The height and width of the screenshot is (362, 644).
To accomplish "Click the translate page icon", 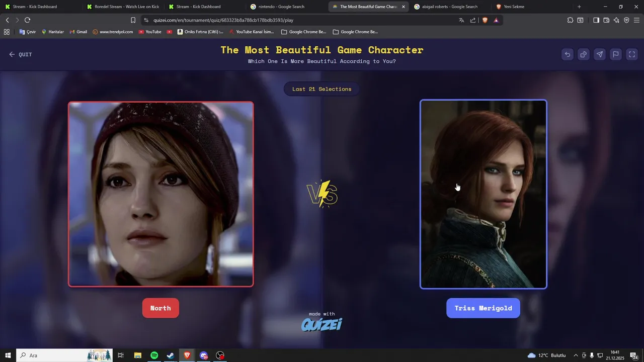I will (461, 20).
